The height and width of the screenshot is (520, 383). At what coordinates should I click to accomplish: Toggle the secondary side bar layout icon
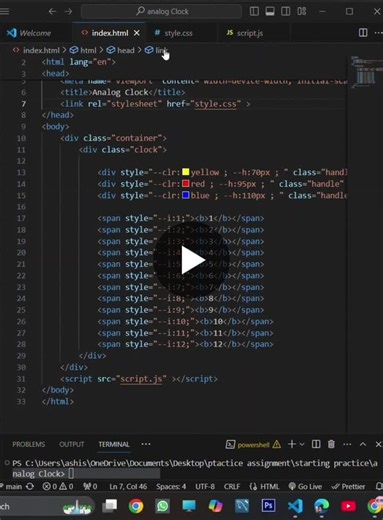[286, 11]
